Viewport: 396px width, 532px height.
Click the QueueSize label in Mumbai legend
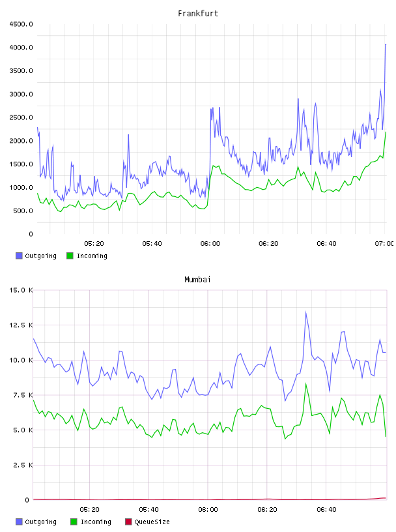(x=152, y=522)
